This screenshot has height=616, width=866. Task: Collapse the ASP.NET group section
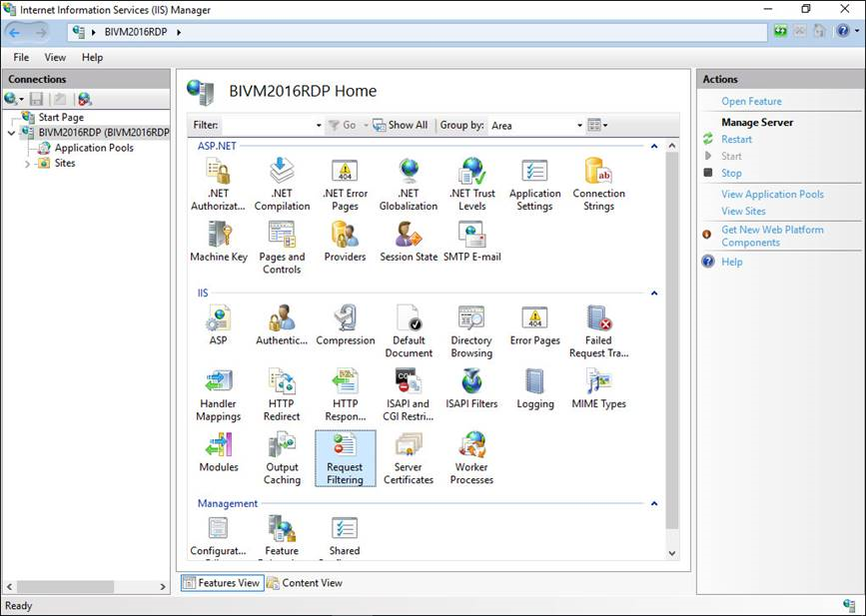pos(654,146)
